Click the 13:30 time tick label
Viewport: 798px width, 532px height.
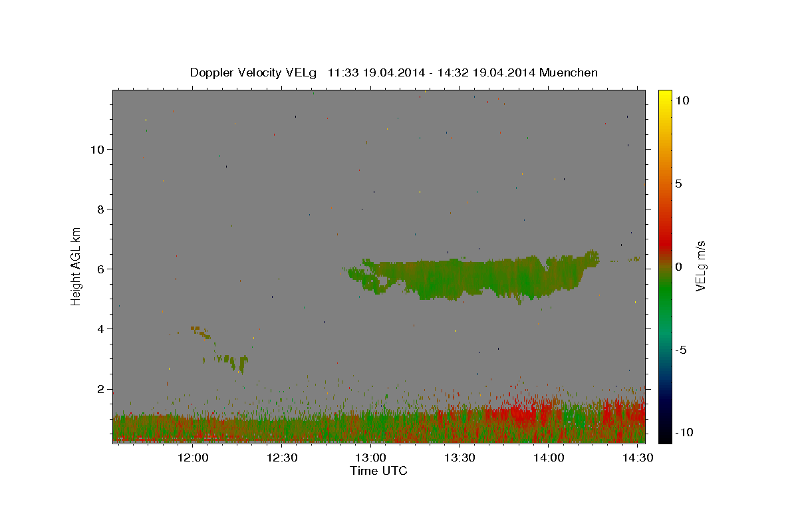tap(460, 458)
